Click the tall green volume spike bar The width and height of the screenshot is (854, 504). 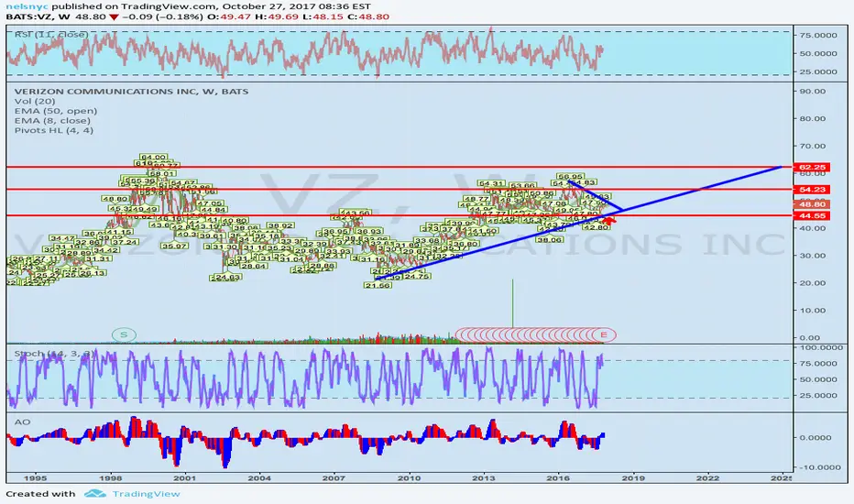pos(512,305)
